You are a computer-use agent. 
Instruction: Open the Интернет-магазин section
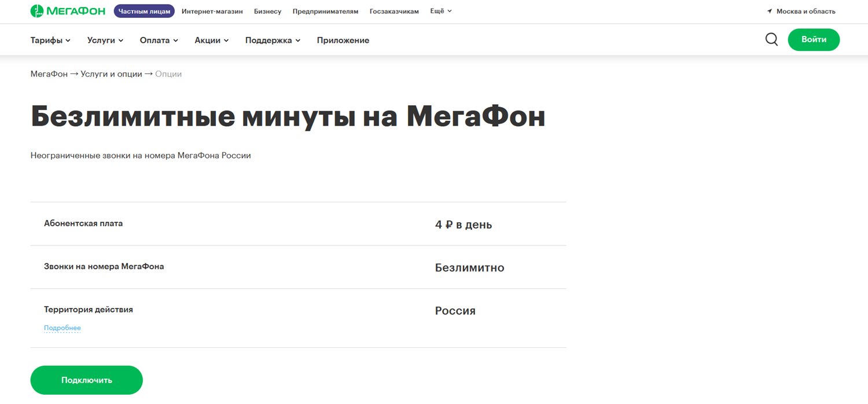pyautogui.click(x=212, y=11)
